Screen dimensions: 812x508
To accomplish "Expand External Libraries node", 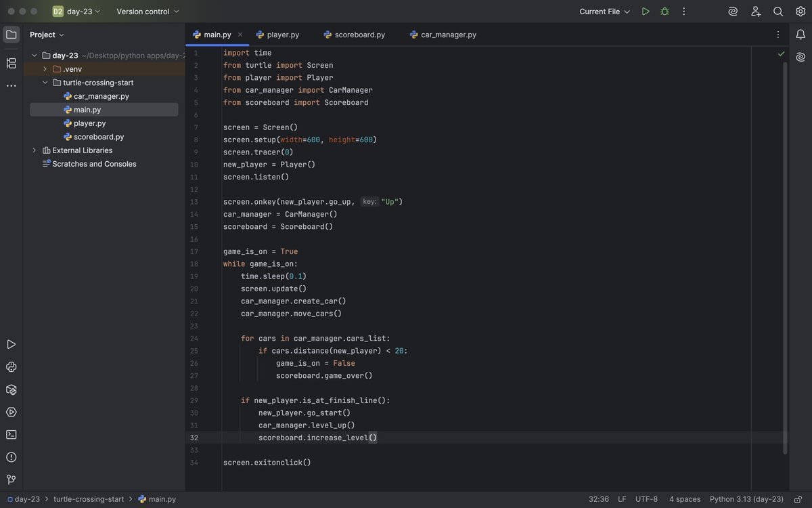I will coord(35,150).
